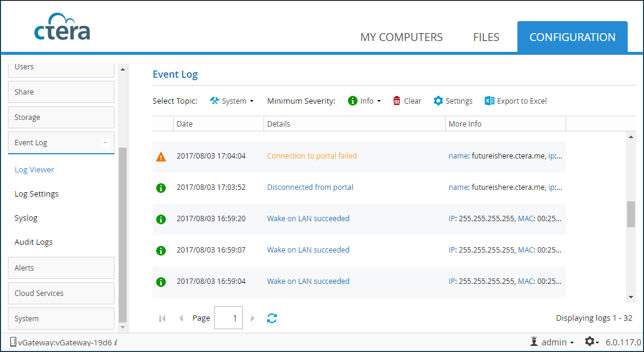Click the green Info severity icon in toolbar
This screenshot has width=644, height=352.
(352, 101)
